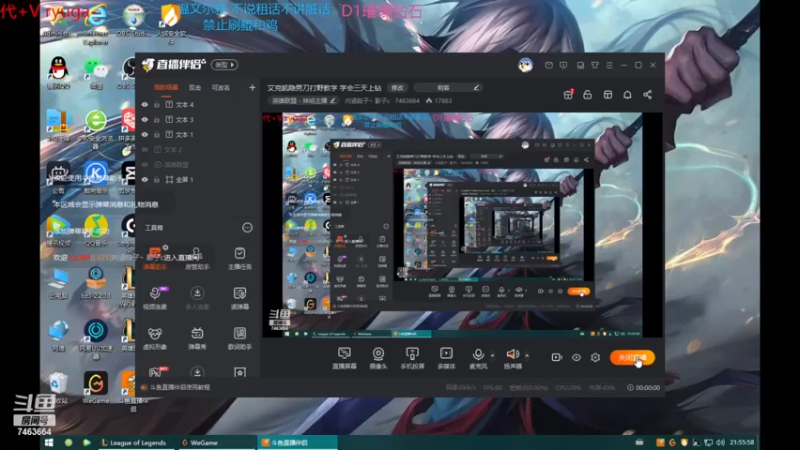
Task: Toggle visibility of 文本 1 layer
Action: 145,135
